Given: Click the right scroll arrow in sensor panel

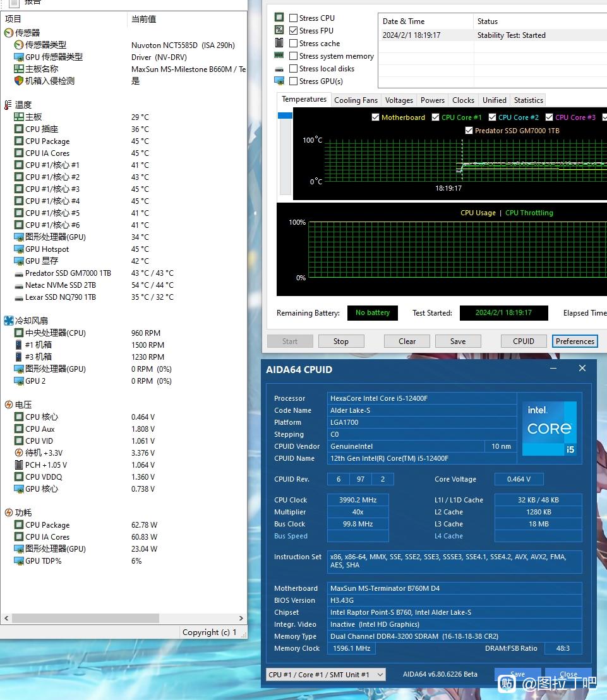Looking at the screenshot, I should click(241, 619).
